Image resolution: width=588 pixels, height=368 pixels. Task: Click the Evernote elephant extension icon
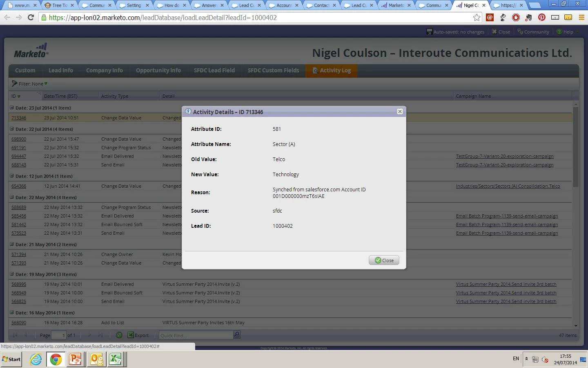tap(529, 17)
